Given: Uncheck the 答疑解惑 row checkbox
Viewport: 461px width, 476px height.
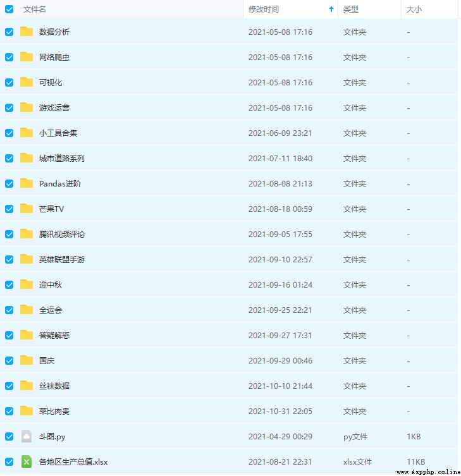Looking at the screenshot, I should point(9,335).
